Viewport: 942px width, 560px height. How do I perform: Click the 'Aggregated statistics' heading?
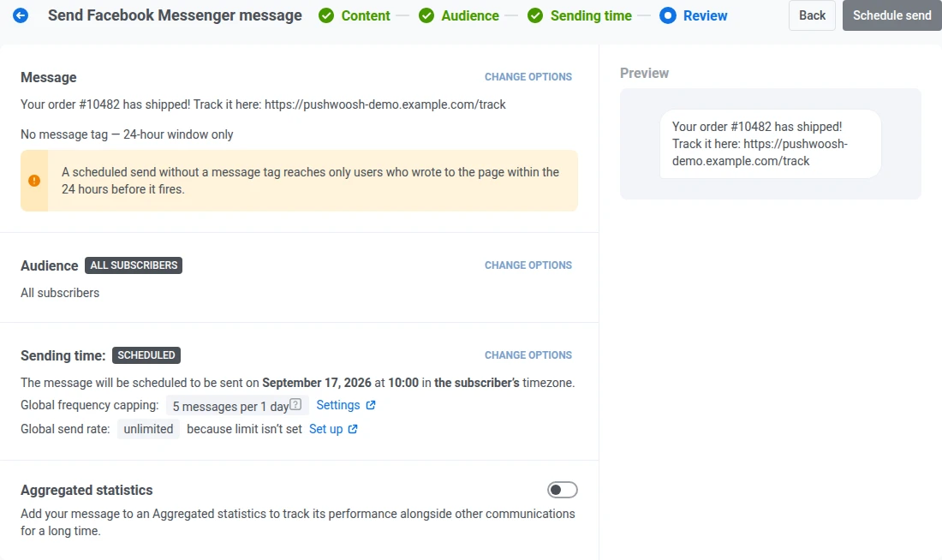click(x=86, y=491)
